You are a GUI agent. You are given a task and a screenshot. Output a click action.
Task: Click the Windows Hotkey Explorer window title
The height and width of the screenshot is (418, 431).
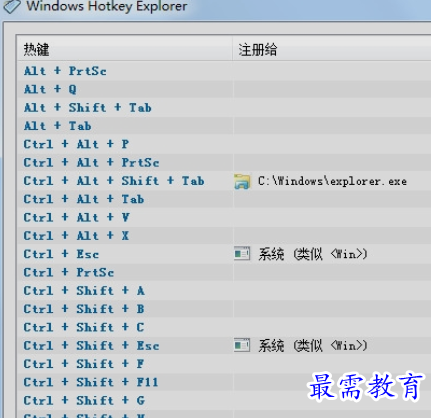[107, 6]
